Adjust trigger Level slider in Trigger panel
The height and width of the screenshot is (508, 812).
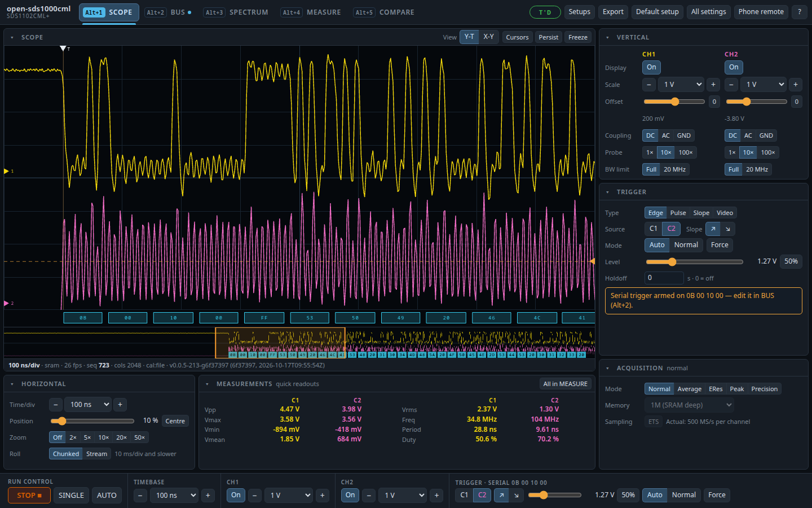tap(694, 262)
